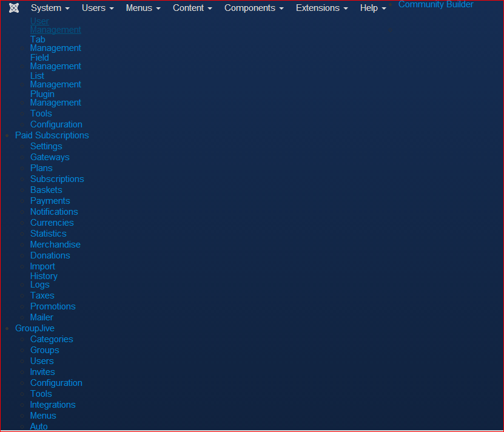The width and height of the screenshot is (504, 432).
Task: Open Settings under Paid Subscriptions
Action: pyautogui.click(x=46, y=146)
